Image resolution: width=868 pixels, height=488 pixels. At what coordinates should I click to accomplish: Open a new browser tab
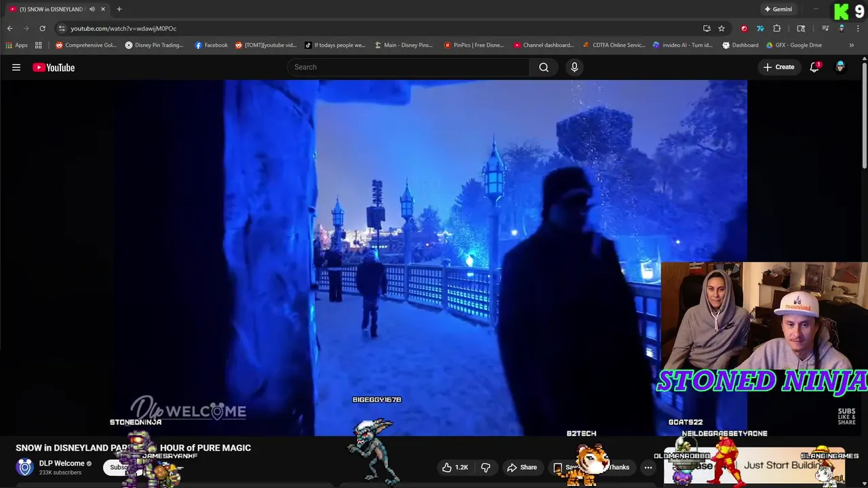coord(119,9)
